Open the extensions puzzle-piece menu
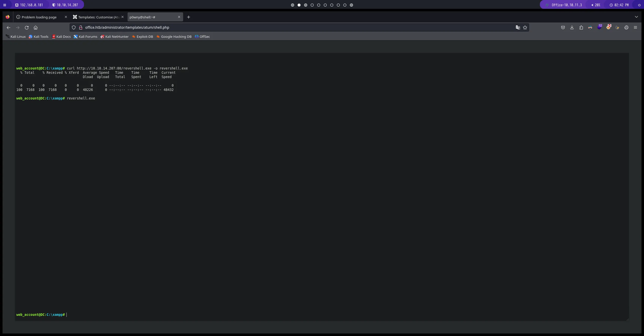The image size is (644, 336). pos(581,27)
